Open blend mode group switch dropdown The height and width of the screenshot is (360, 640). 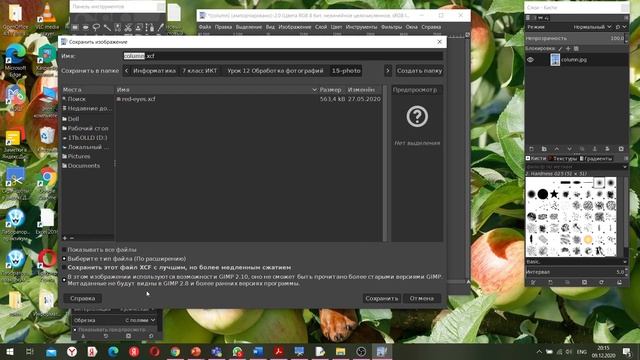(621, 27)
